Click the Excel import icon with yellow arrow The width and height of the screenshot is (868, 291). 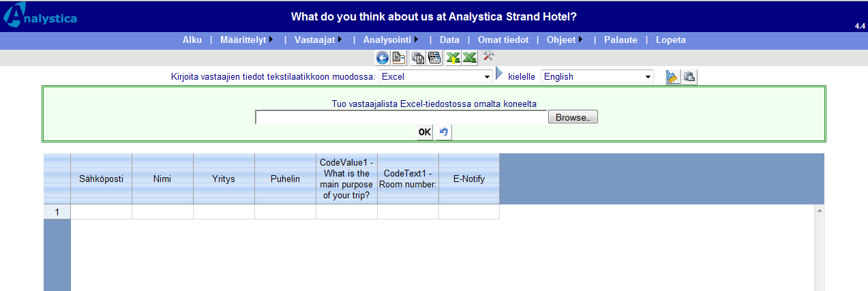pyautogui.click(x=453, y=58)
